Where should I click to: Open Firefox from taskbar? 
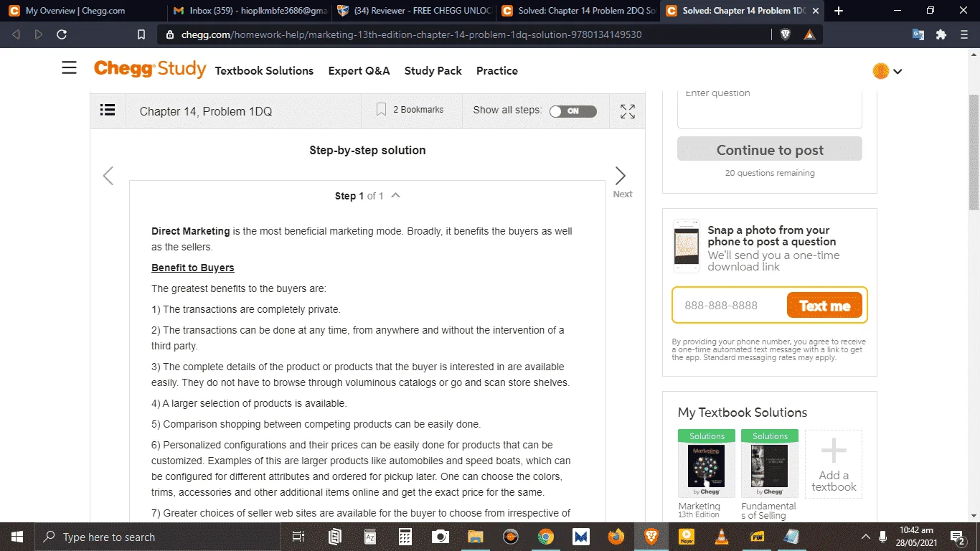[x=616, y=537]
